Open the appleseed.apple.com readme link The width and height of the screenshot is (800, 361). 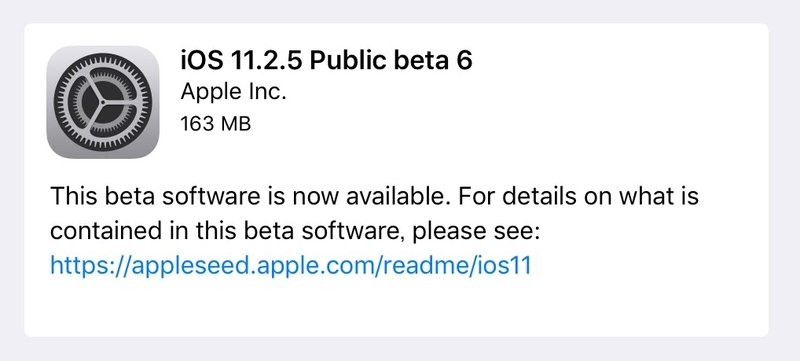291,266
